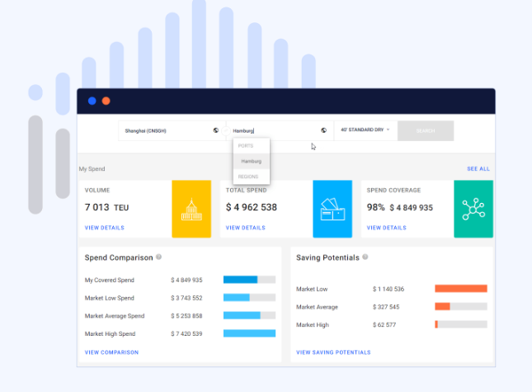532x392 pixels.
Task: Open View Details under Spend Coverage
Action: (387, 227)
